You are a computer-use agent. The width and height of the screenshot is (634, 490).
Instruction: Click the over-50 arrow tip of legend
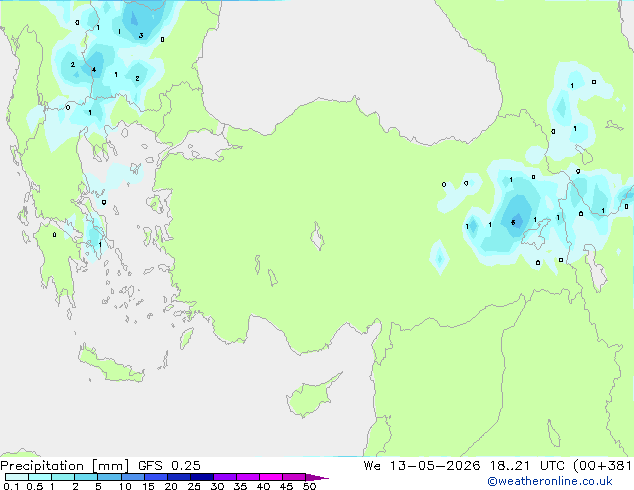click(317, 478)
